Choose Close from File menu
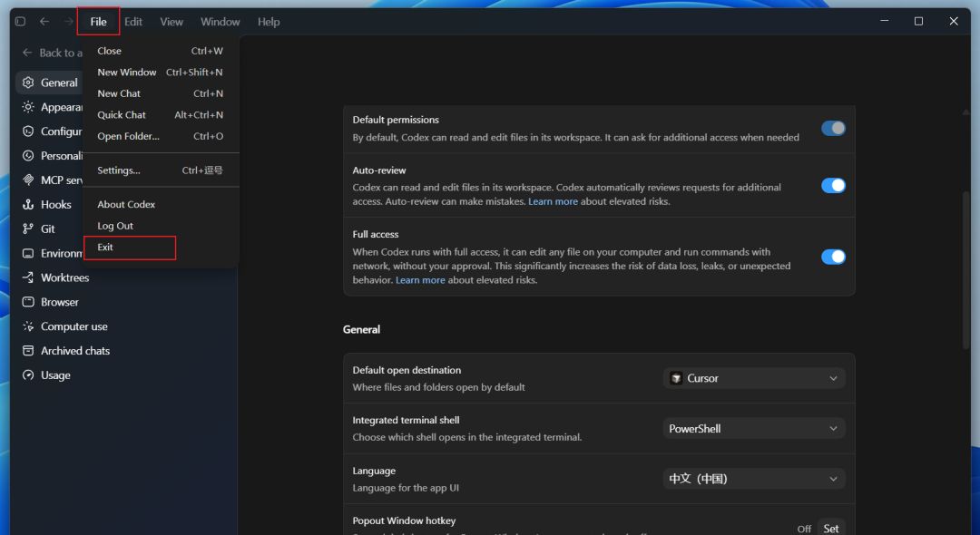This screenshot has width=980, height=535. point(161,51)
